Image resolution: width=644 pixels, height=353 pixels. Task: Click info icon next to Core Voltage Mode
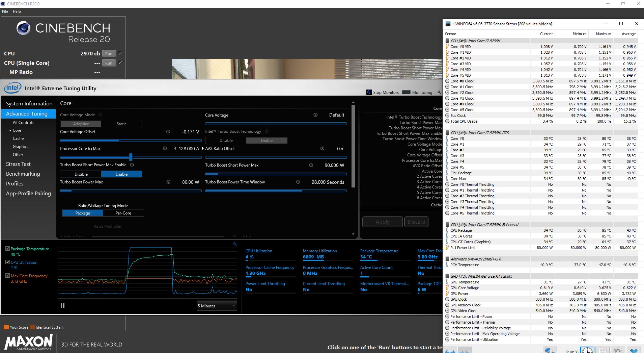pyautogui.click(x=100, y=115)
